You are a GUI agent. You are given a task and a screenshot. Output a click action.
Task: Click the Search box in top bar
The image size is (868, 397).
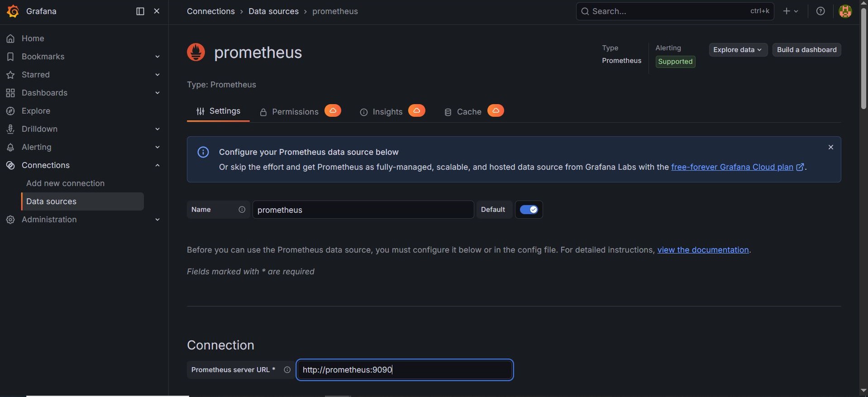(x=675, y=11)
